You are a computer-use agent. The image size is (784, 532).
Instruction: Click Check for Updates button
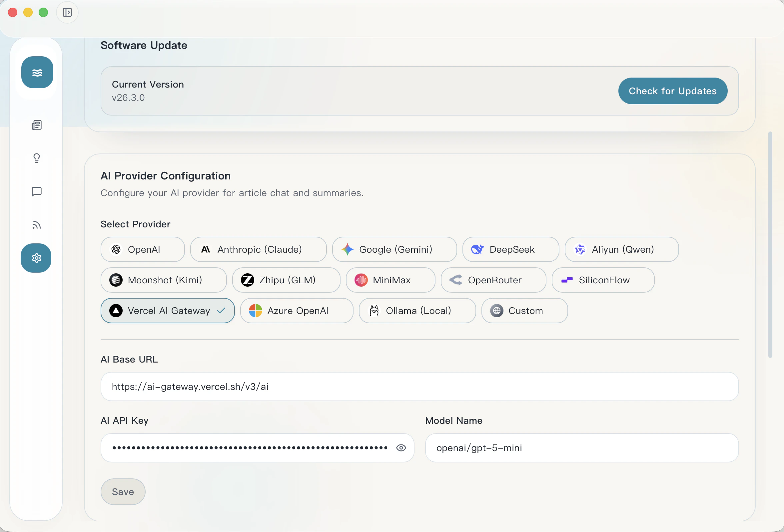672,91
